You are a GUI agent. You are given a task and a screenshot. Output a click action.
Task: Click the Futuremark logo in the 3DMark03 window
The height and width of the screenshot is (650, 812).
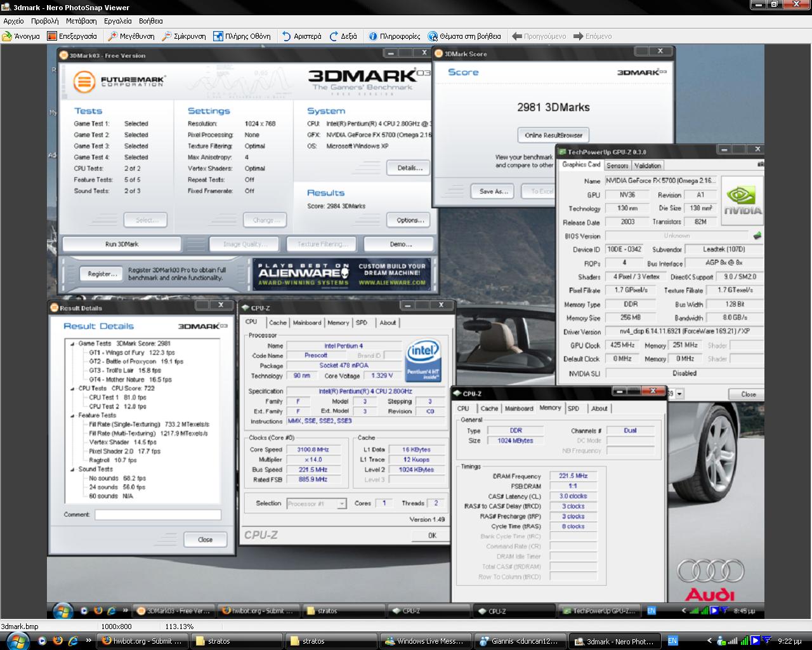[x=119, y=81]
